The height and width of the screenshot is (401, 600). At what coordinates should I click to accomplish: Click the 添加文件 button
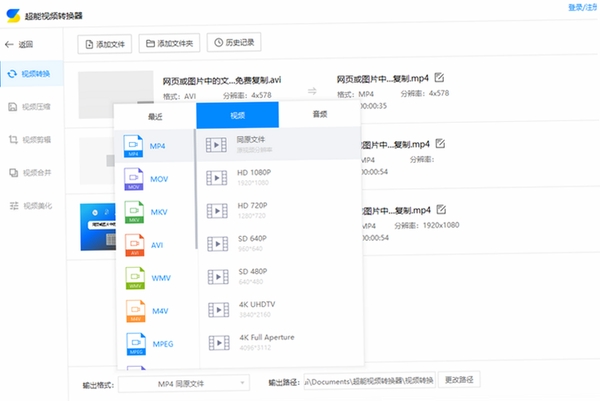click(104, 44)
